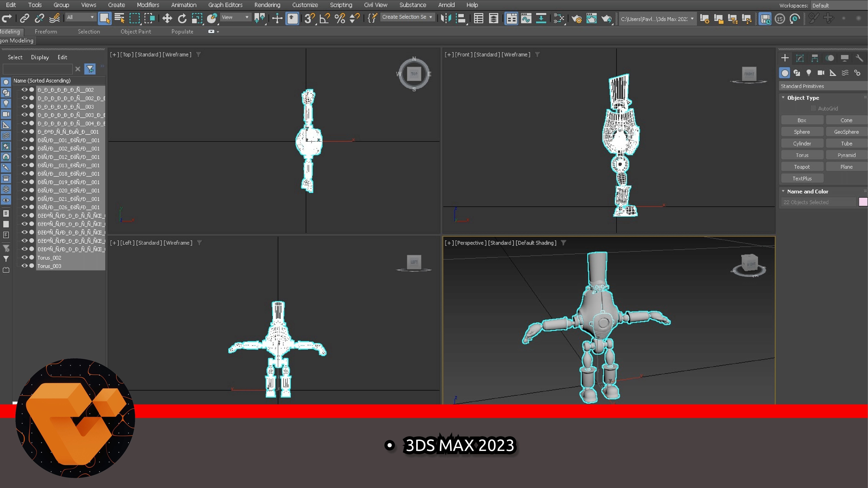The width and height of the screenshot is (868, 488).
Task: Switch to the Freeform ribbon tab
Action: pyautogui.click(x=46, y=32)
